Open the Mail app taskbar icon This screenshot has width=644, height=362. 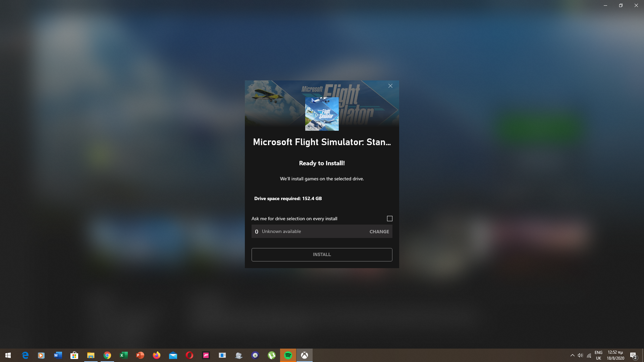click(x=173, y=355)
